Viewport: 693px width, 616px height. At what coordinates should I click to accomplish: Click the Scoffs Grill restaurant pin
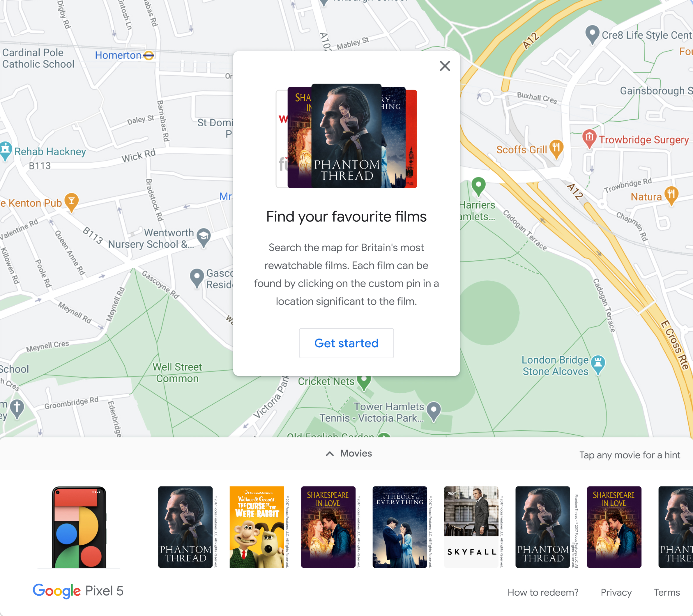[x=556, y=149]
